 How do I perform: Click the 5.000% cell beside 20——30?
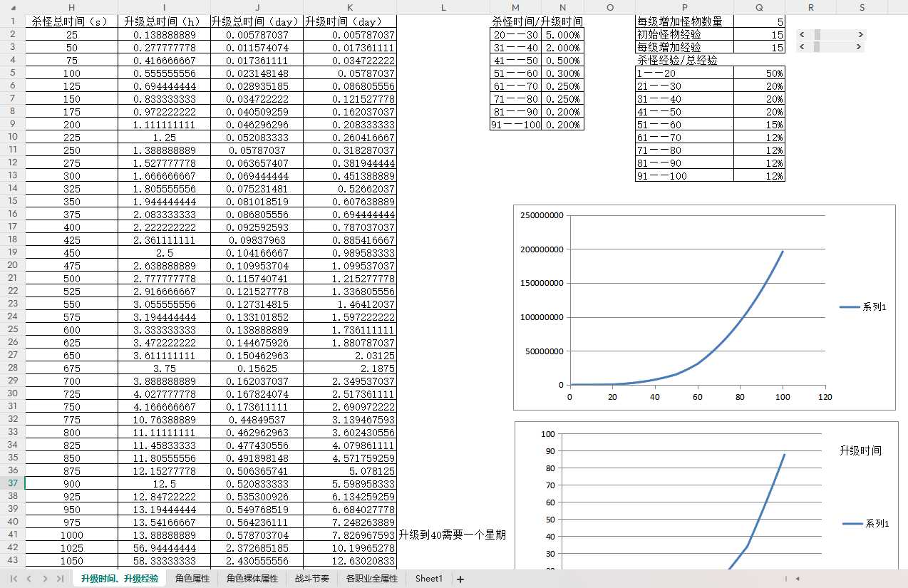(x=563, y=34)
